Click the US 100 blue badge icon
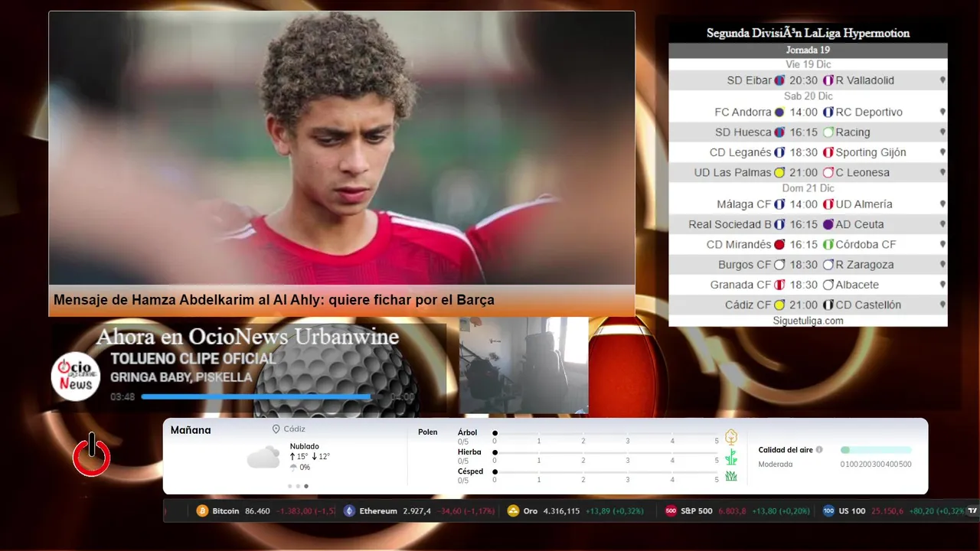Image resolution: width=980 pixels, height=551 pixels. (x=828, y=510)
